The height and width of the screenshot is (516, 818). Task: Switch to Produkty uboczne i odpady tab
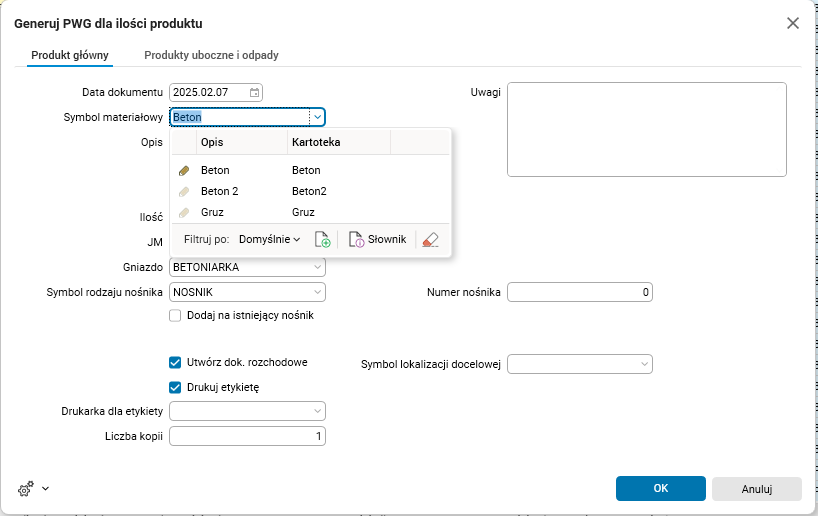211,55
